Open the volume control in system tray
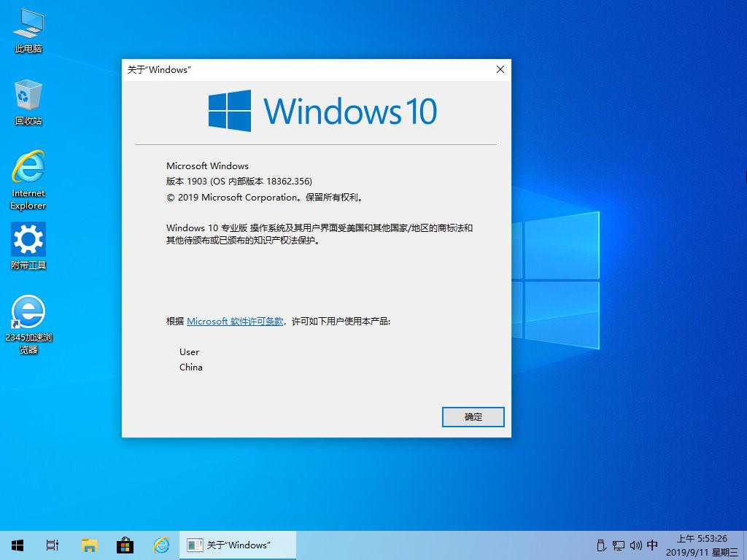The image size is (747, 560). point(635,545)
